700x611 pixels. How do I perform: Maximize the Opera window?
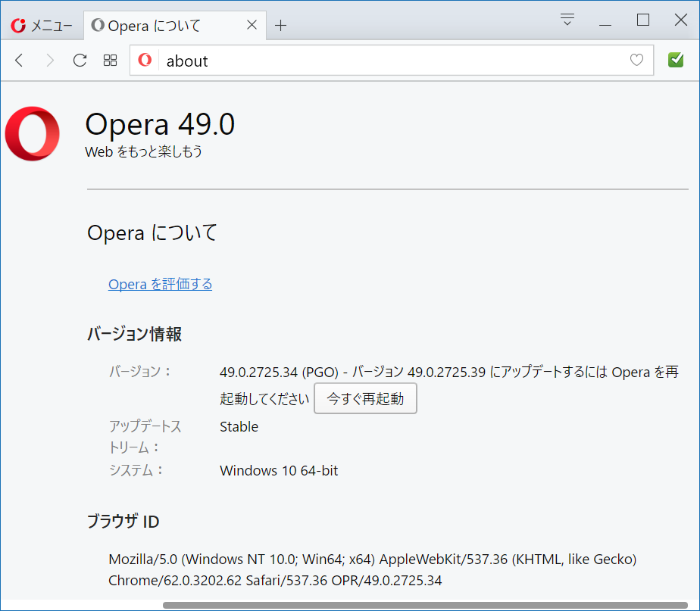[643, 20]
